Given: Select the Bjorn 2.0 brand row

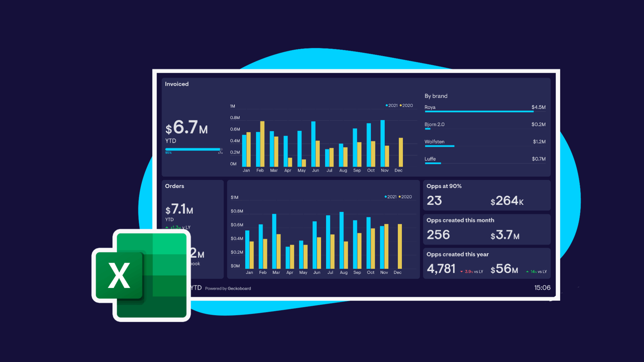Looking at the screenshot, I should (485, 126).
